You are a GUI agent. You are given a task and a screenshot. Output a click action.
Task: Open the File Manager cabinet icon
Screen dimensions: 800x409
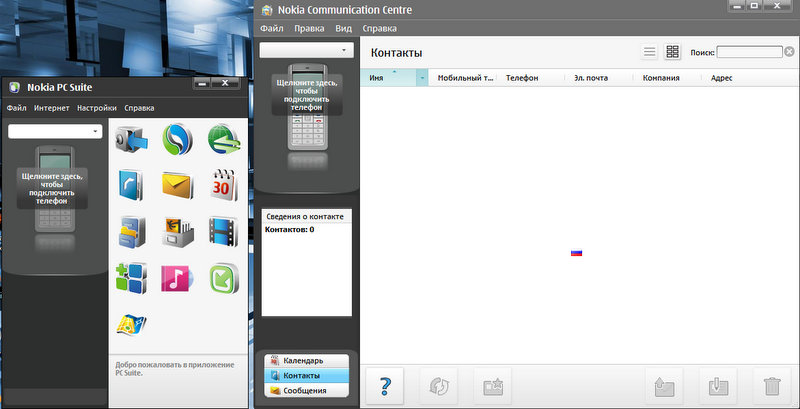132,232
